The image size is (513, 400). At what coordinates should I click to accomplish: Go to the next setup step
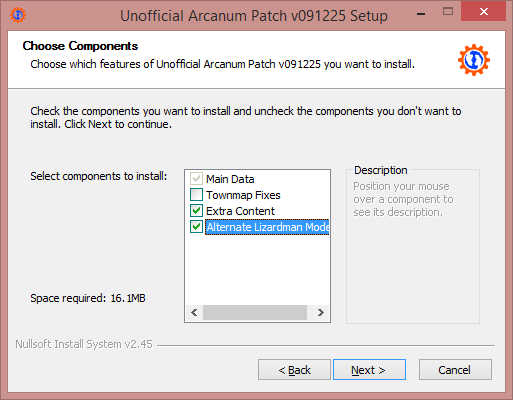coord(369,370)
